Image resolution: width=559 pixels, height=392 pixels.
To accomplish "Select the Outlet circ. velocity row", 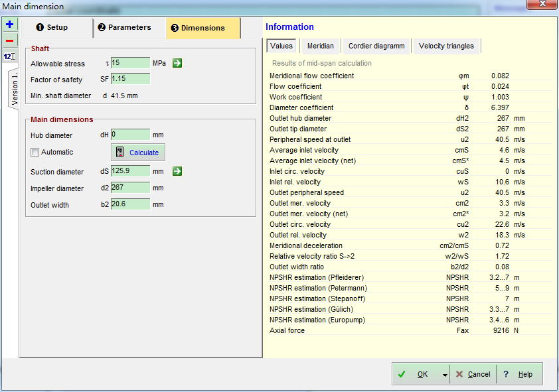I will click(410, 225).
